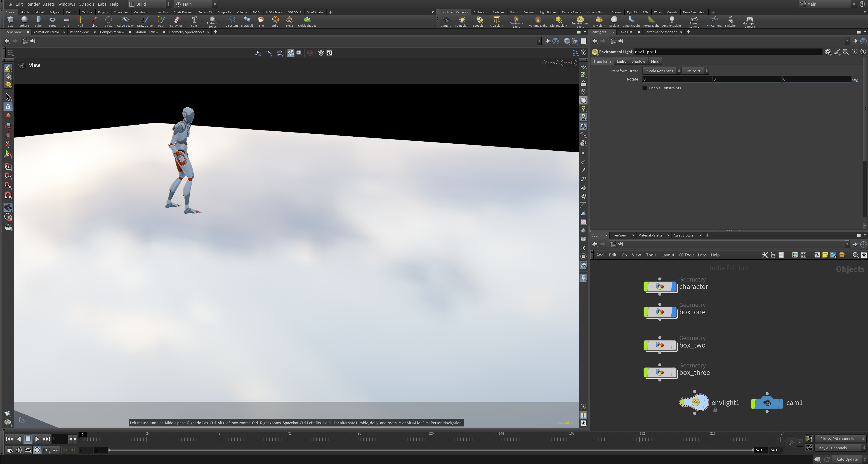The image size is (868, 464).
Task: Toggle display flag on box_three node
Action: pos(674,373)
